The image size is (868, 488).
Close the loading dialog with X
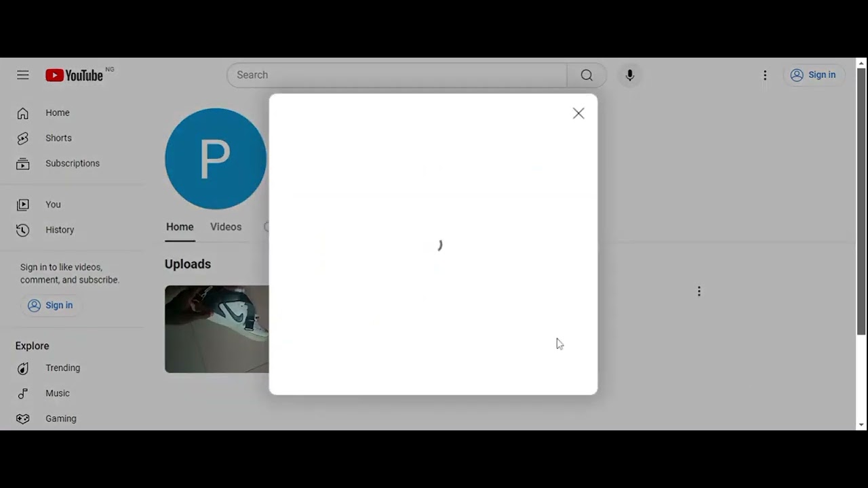click(578, 113)
